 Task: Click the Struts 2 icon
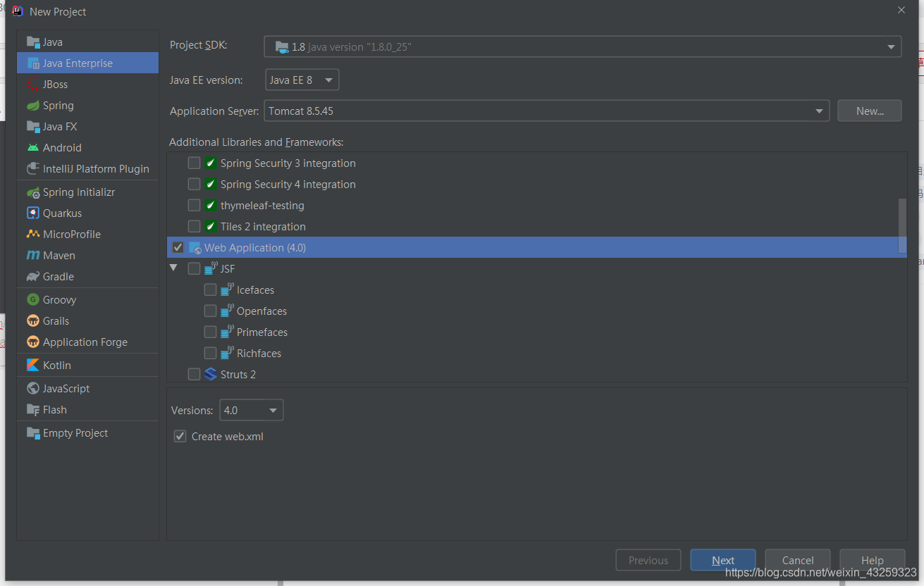point(210,375)
